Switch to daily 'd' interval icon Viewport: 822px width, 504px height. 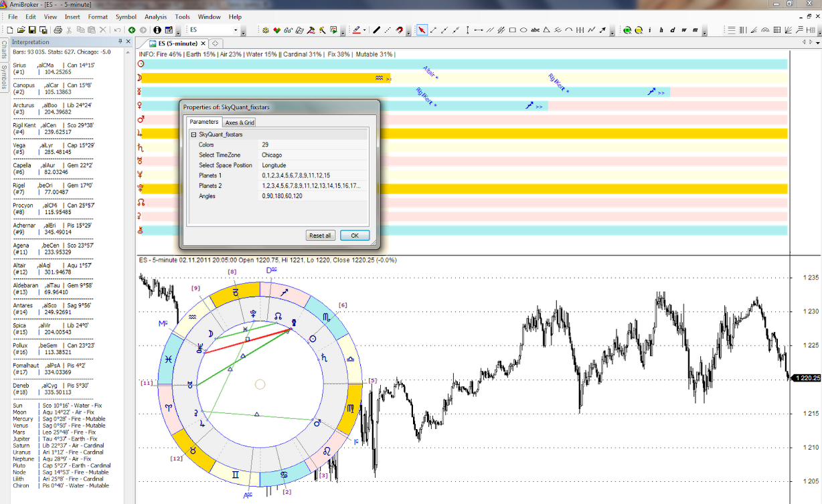[x=672, y=30]
